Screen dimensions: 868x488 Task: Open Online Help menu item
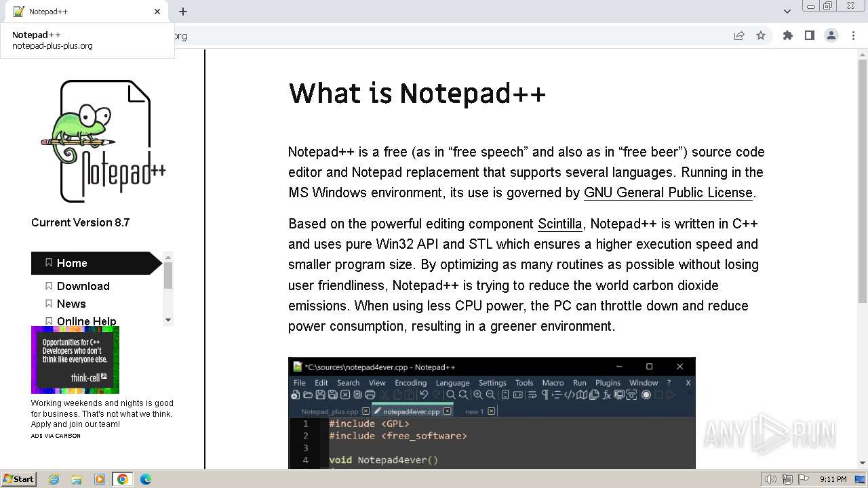point(86,321)
